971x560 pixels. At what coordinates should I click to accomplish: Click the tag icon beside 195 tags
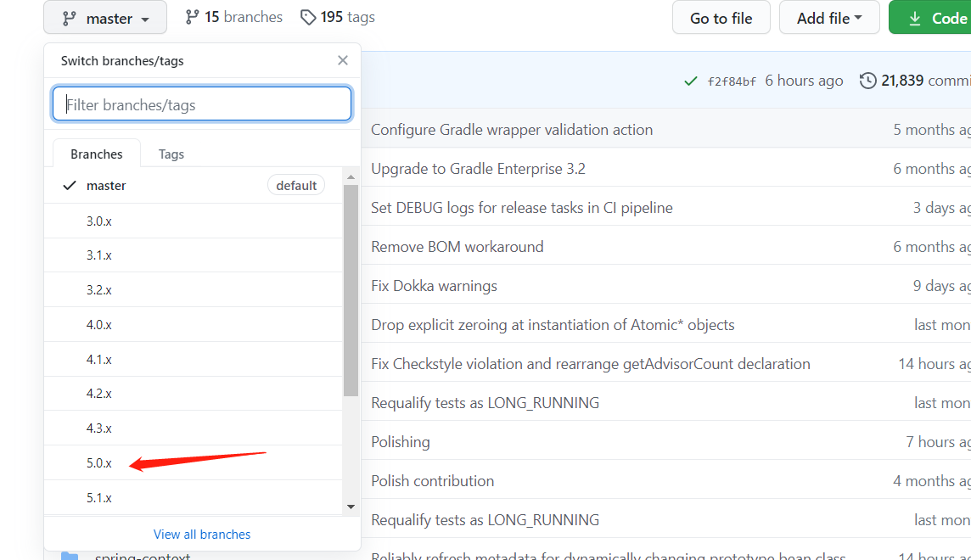pyautogui.click(x=307, y=16)
